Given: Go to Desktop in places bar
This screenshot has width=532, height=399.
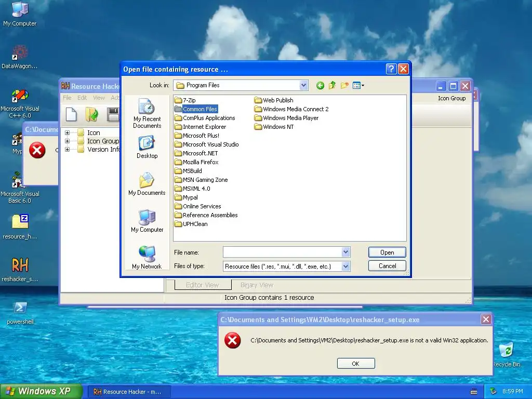Looking at the screenshot, I should [x=147, y=147].
